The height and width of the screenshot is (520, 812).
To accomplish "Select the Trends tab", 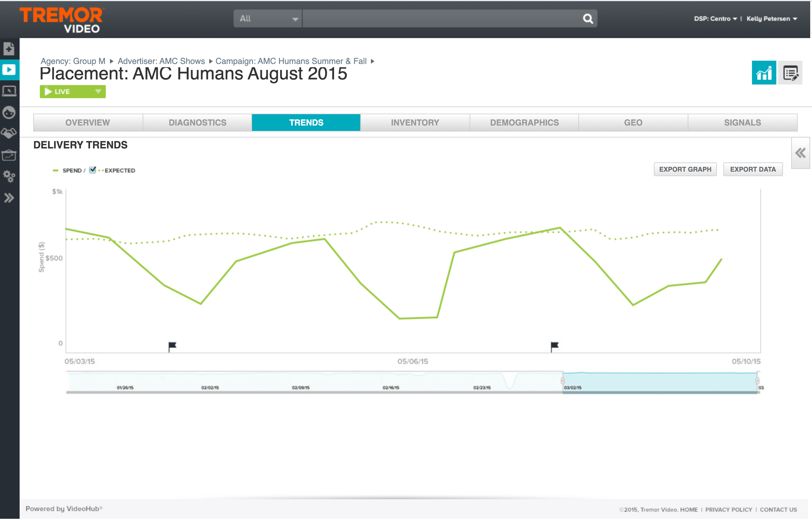I will click(x=306, y=123).
